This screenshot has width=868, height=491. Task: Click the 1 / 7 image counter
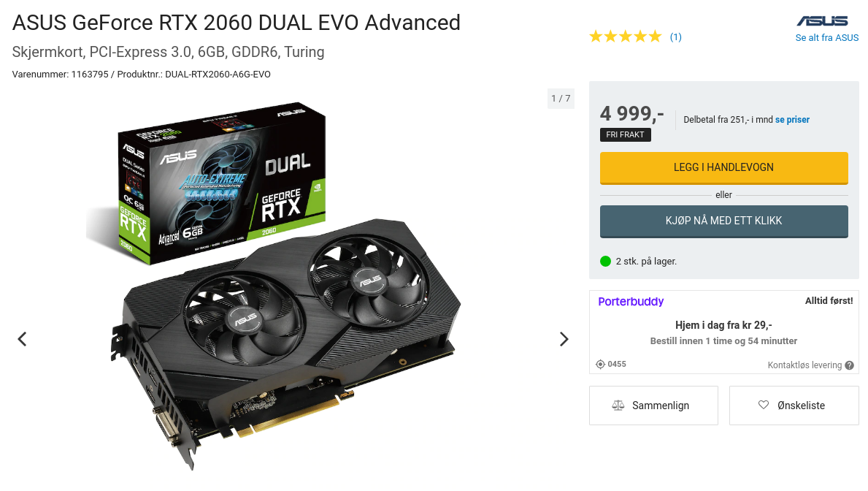click(561, 99)
